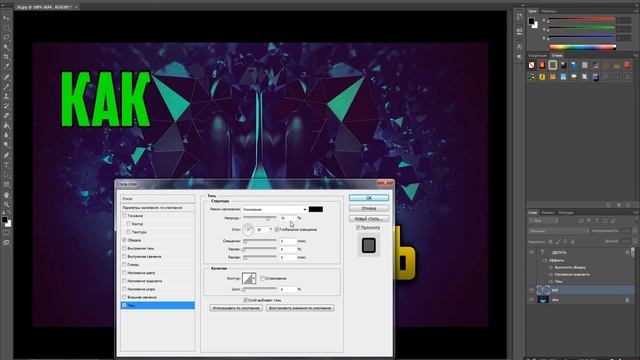Click the lock icon on Фон layer

tap(627, 300)
